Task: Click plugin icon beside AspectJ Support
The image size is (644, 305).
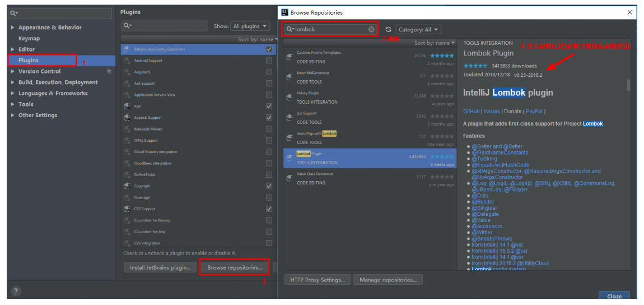Action: tap(127, 118)
